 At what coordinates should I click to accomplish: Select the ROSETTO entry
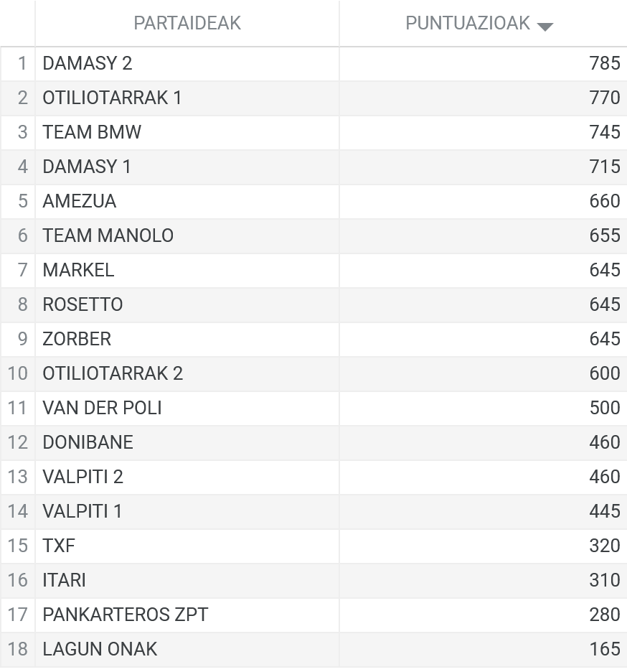(x=187, y=304)
